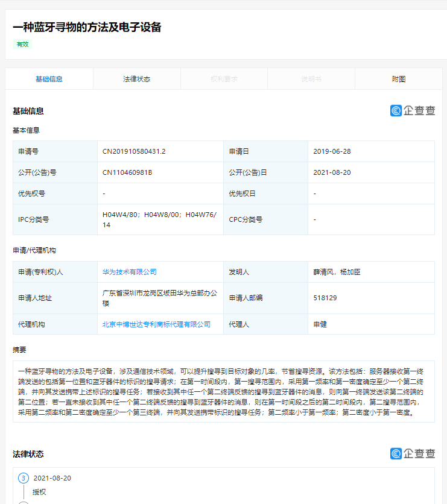Open the 附图 tab

click(399, 79)
